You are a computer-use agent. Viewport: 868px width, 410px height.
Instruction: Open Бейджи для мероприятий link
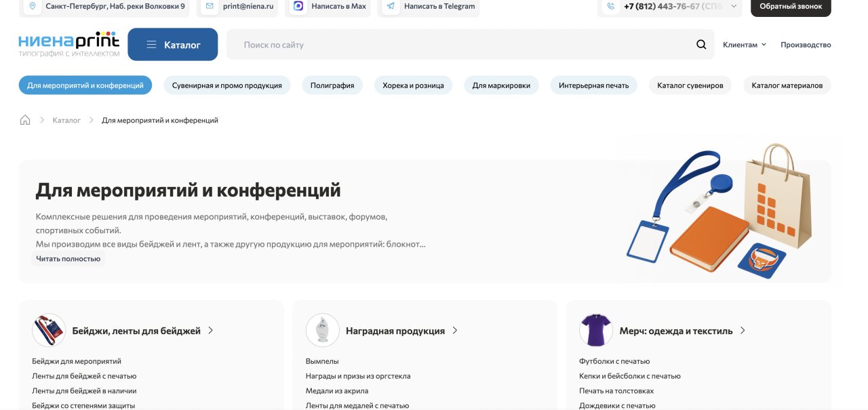point(77,361)
